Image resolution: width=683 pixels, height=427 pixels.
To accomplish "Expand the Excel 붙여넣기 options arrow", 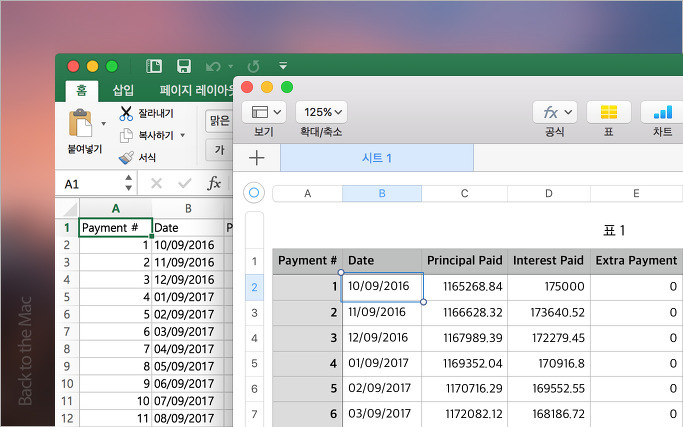I will [x=104, y=124].
